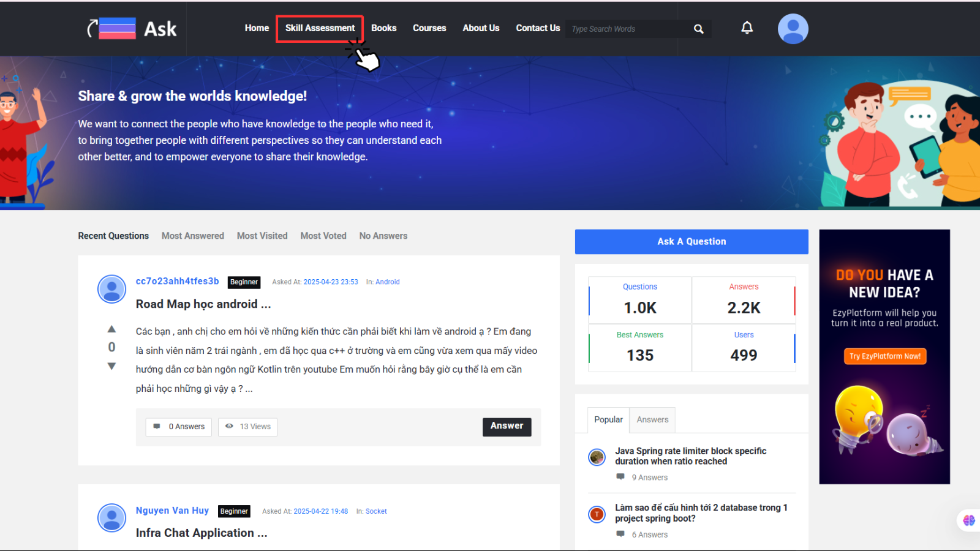Open the user profile avatar menu
Viewport: 980px width, 551px height.
coord(793,29)
